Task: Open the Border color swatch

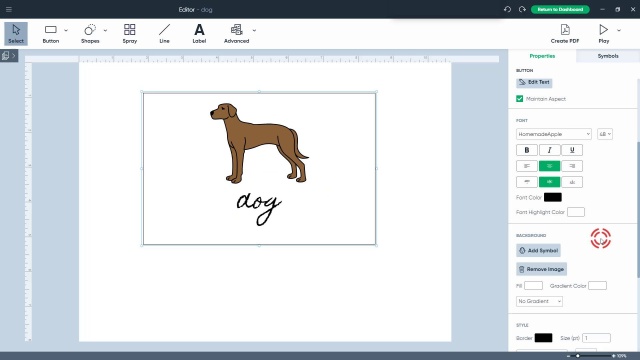Action: [x=543, y=338]
